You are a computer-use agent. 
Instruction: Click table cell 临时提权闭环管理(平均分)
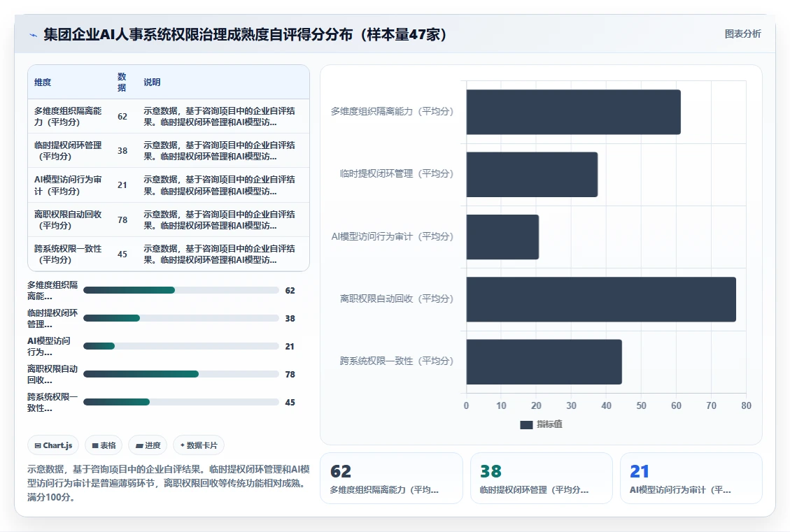click(68, 150)
